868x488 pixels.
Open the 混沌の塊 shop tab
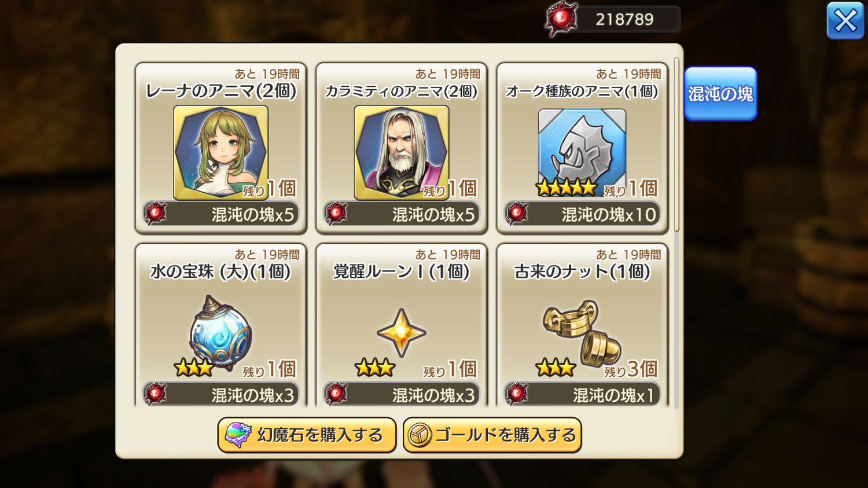pyautogui.click(x=720, y=94)
